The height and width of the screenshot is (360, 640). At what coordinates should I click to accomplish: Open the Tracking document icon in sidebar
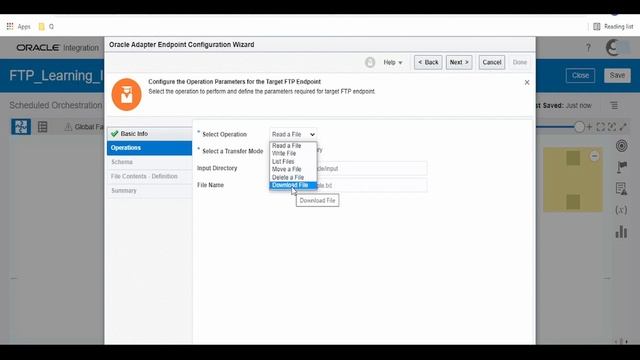coord(621,189)
